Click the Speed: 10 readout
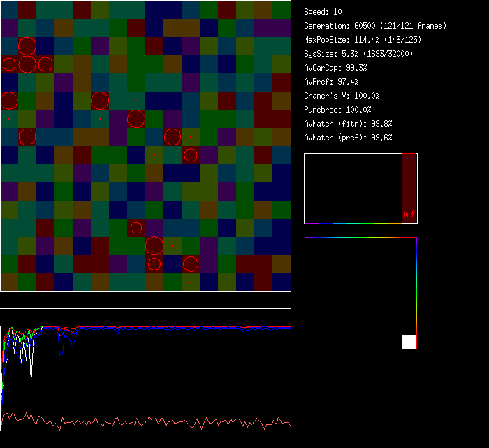Image resolution: width=489 pixels, height=448 pixels. (323, 12)
